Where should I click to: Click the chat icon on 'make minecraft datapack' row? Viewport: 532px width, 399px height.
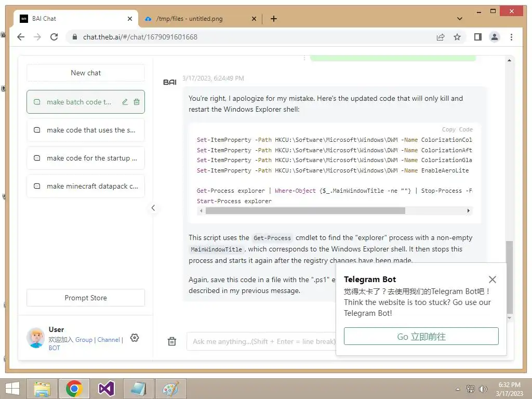[37, 187]
